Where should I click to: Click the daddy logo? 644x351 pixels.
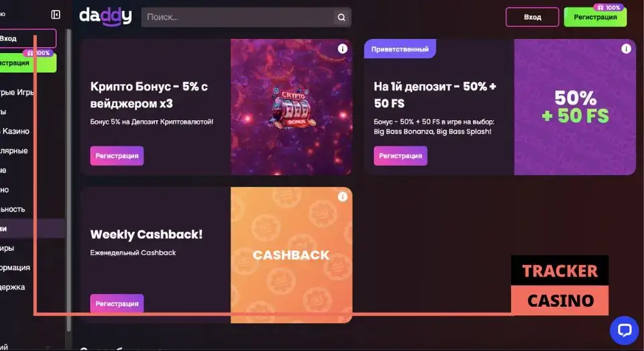(105, 17)
